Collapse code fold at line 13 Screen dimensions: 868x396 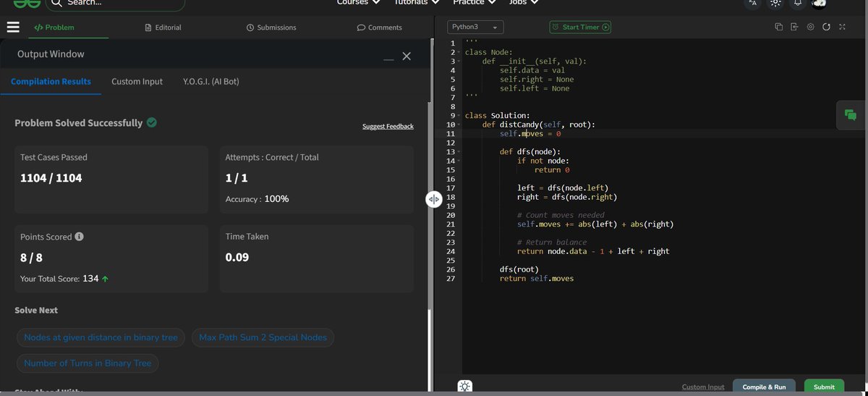point(459,152)
